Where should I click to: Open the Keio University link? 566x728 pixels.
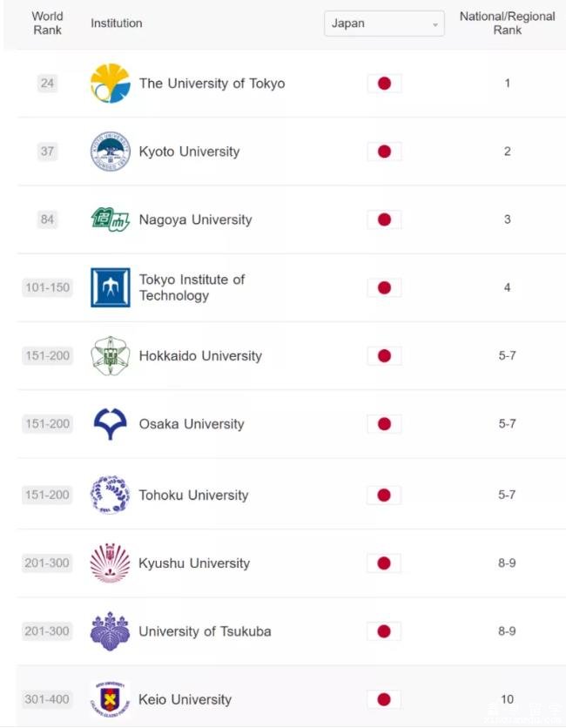pos(185,699)
